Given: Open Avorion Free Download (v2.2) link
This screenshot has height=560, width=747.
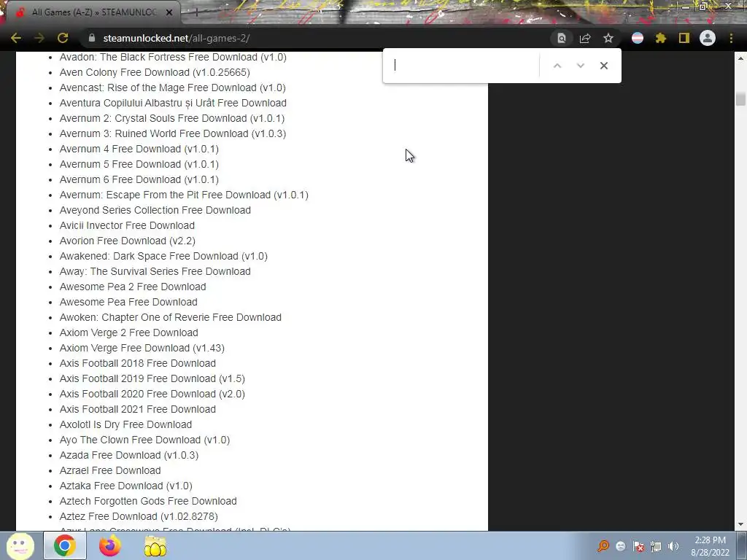Looking at the screenshot, I should tap(128, 241).
